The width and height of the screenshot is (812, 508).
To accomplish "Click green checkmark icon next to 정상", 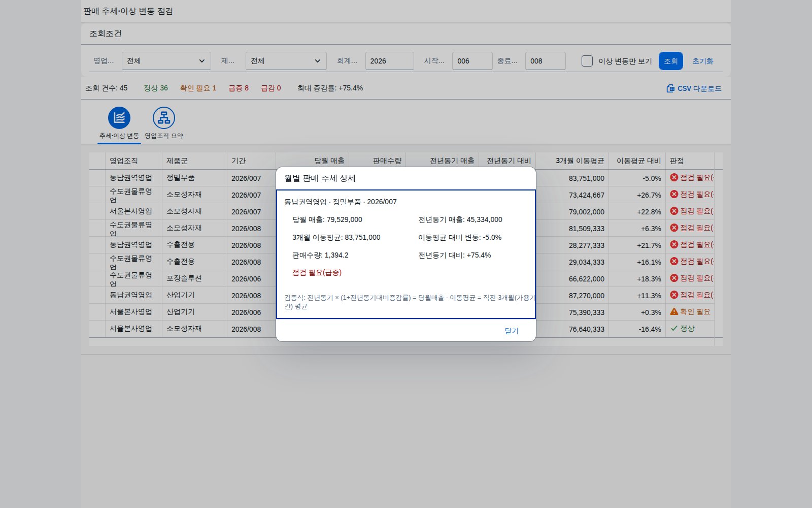I will pos(674,329).
